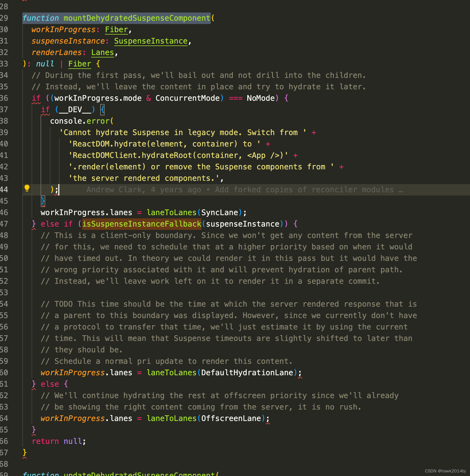This screenshot has width=470, height=476.
Task: Click the open brace after __DEV__ condition
Action: click(x=102, y=109)
